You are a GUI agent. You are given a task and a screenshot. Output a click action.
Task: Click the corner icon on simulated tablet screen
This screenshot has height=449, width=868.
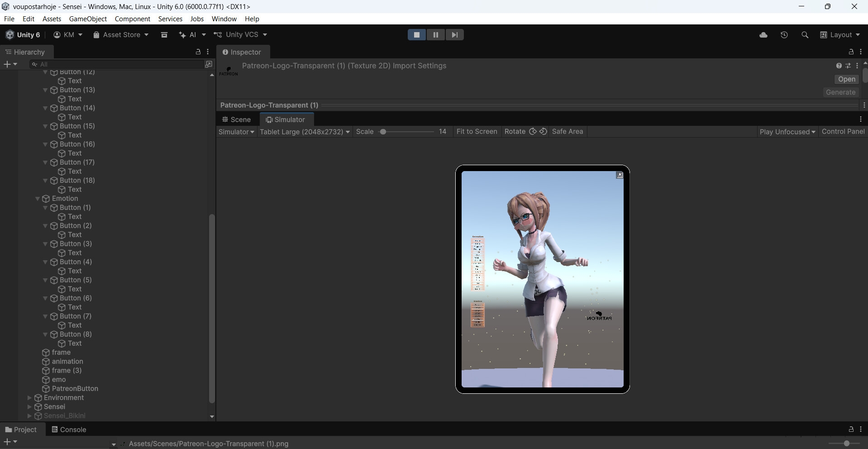[620, 175]
